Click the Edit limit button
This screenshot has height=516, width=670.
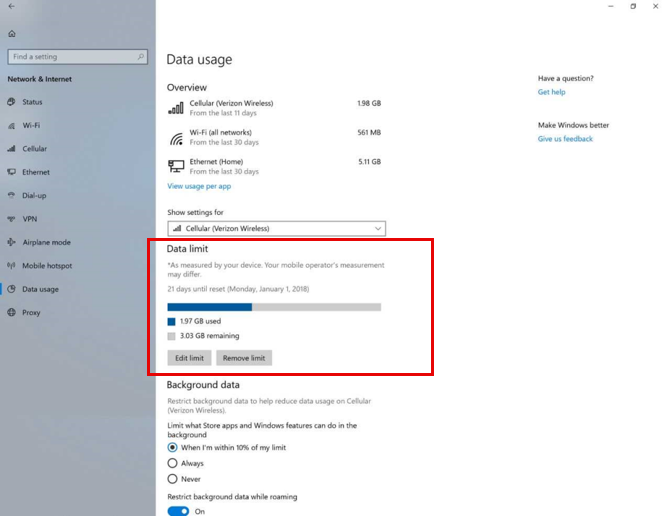(x=189, y=358)
